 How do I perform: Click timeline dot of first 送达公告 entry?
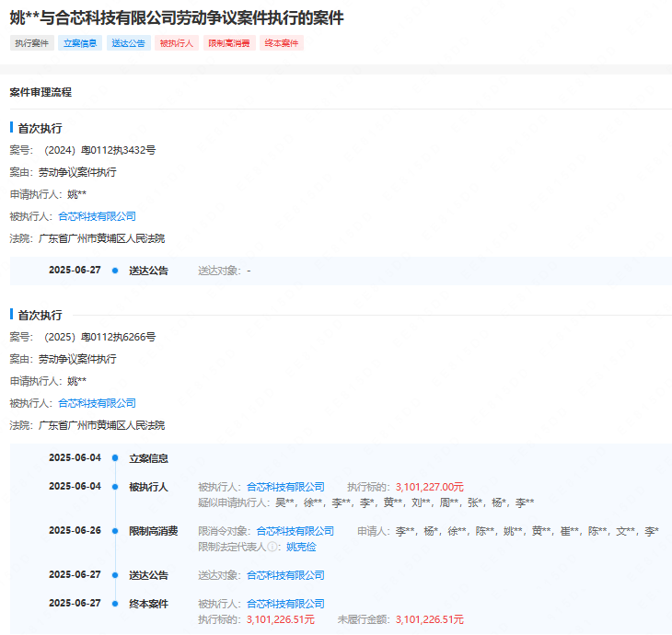point(115,271)
